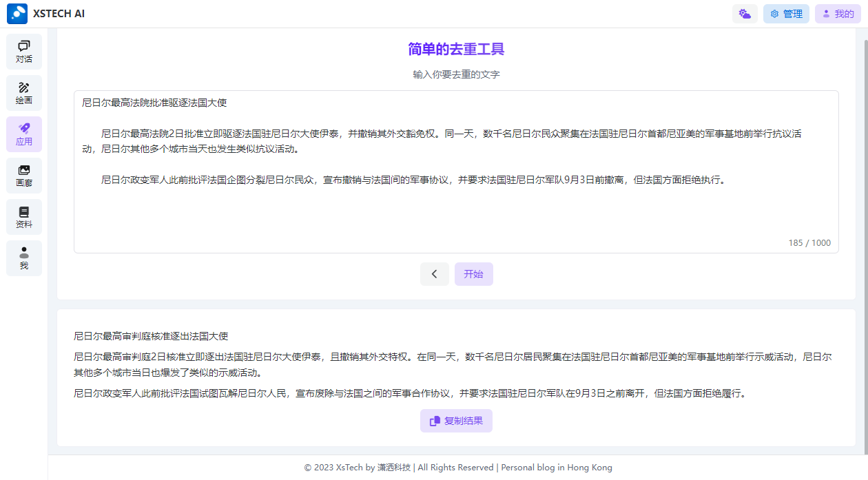The height and width of the screenshot is (480, 868).
Task: Open the 资料 book sidebar item
Action: point(24,217)
